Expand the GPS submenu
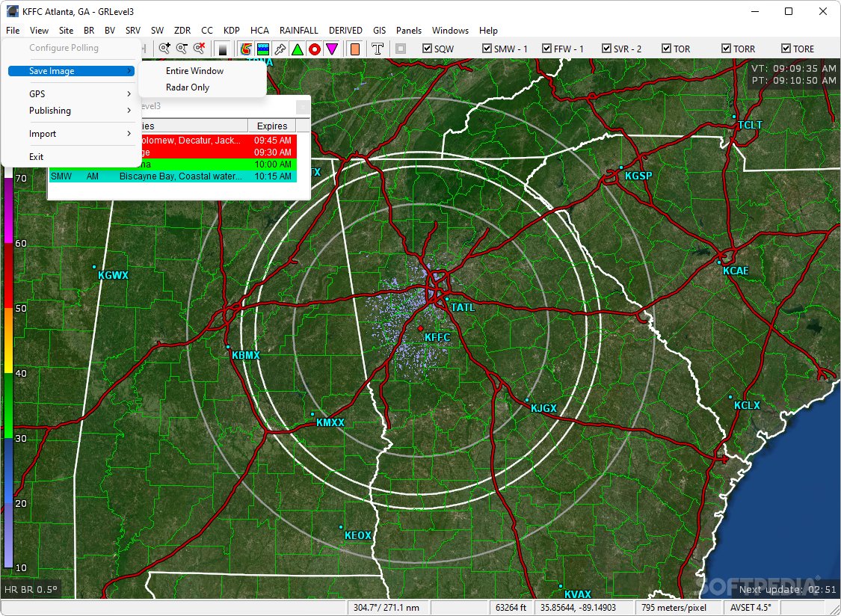Image resolution: width=841 pixels, height=616 pixels. click(x=72, y=94)
